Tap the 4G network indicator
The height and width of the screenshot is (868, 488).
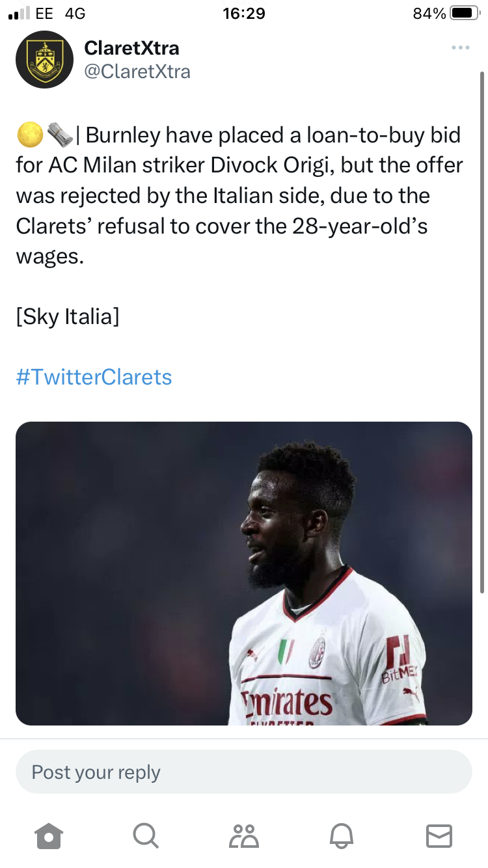pos(75,13)
